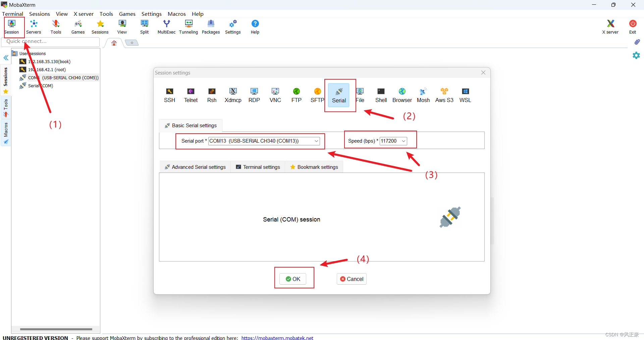This screenshot has width=644, height=340.
Task: Open the Macros vertical sidebar tab
Action: click(x=6, y=133)
